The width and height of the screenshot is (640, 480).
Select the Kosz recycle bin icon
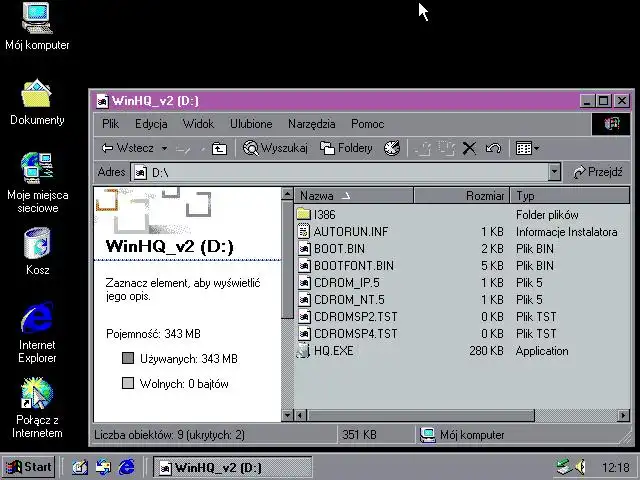(37, 251)
